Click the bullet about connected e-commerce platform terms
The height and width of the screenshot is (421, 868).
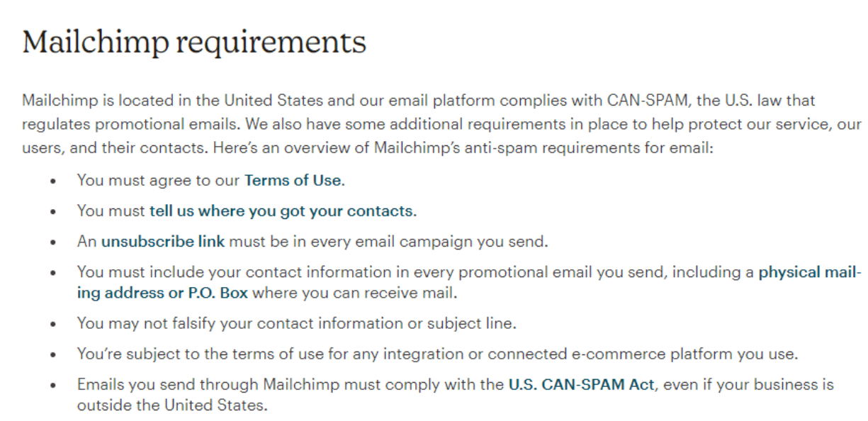pos(439,355)
